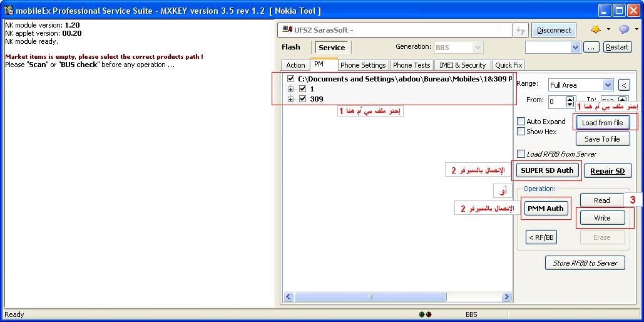Click the PMM Auth button
This screenshot has width=644, height=322.
[546, 209]
